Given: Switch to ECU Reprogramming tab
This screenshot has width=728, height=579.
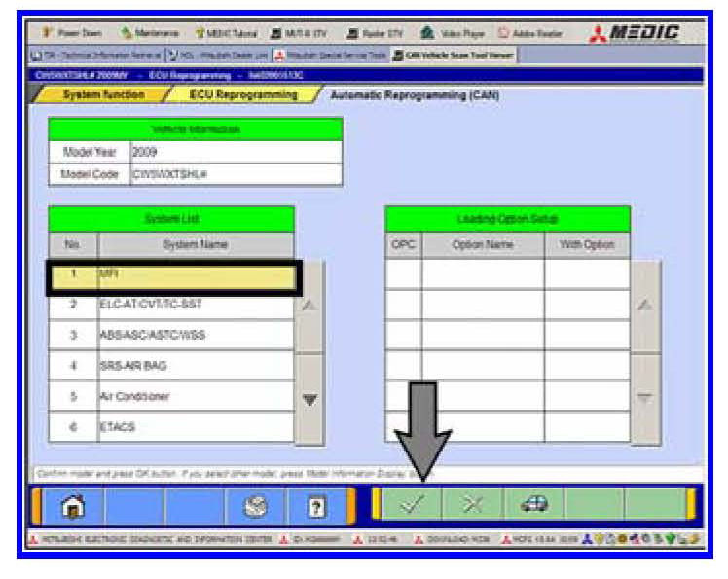Looking at the screenshot, I should pos(242,95).
